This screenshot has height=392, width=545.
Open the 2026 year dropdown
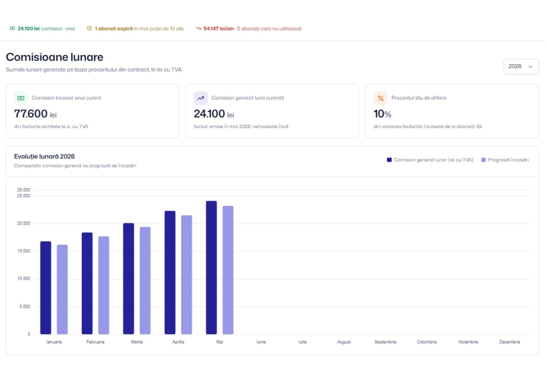521,66
